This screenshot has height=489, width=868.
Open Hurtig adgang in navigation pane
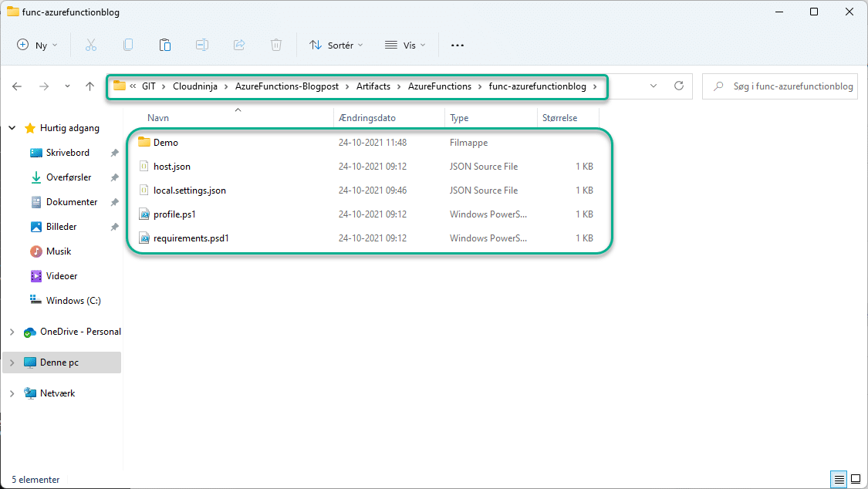(x=69, y=128)
